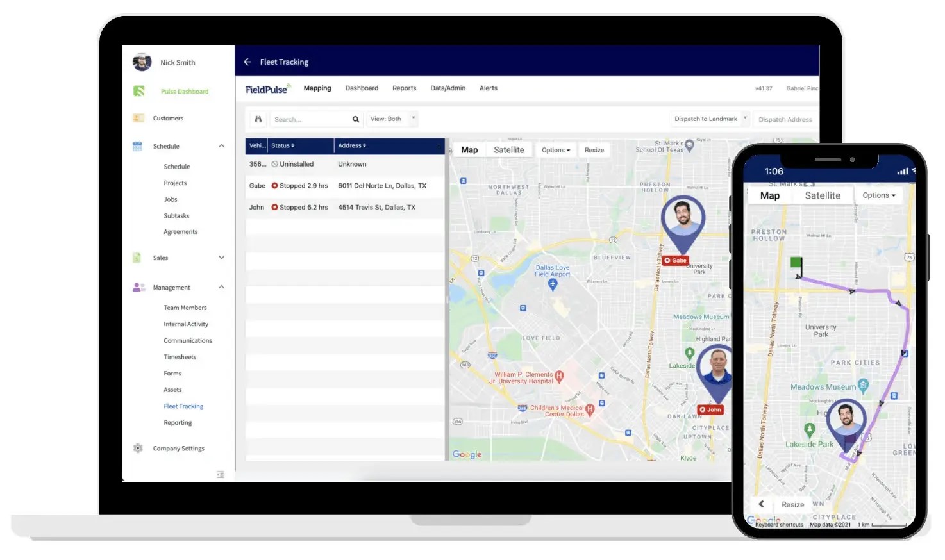
Task: Click the binoculars search icon
Action: coord(258,119)
